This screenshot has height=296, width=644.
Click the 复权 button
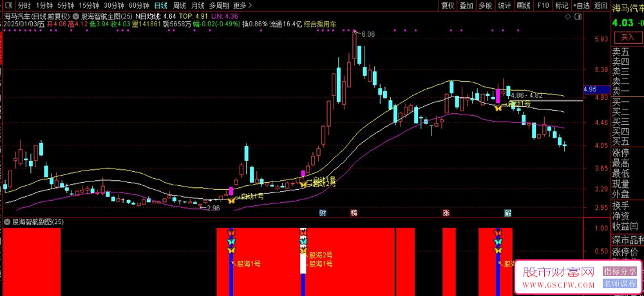pyautogui.click(x=448, y=5)
